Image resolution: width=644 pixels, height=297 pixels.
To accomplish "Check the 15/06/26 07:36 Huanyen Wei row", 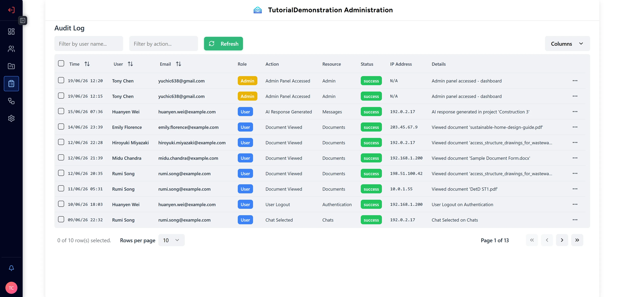I will coord(61,111).
